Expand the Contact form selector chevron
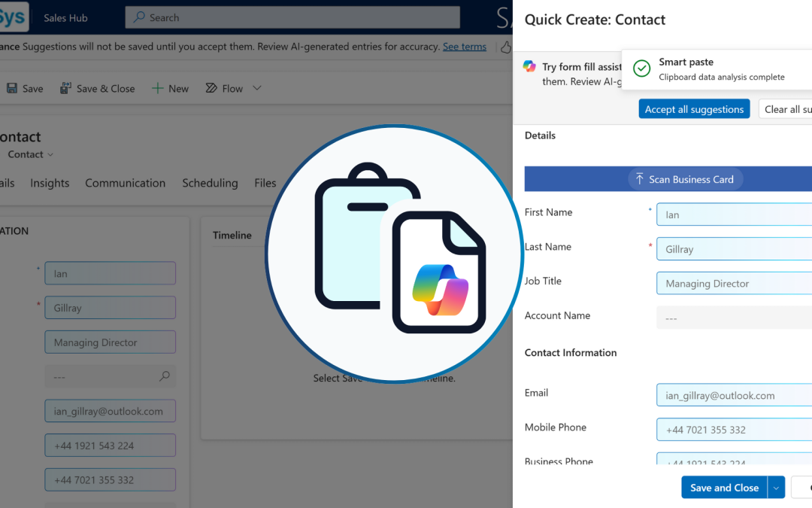The height and width of the screenshot is (508, 812). point(50,154)
